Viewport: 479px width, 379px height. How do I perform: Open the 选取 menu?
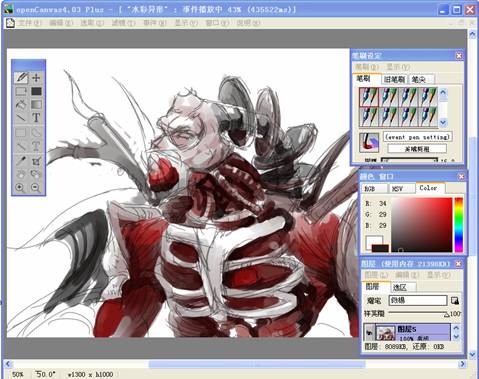point(92,23)
